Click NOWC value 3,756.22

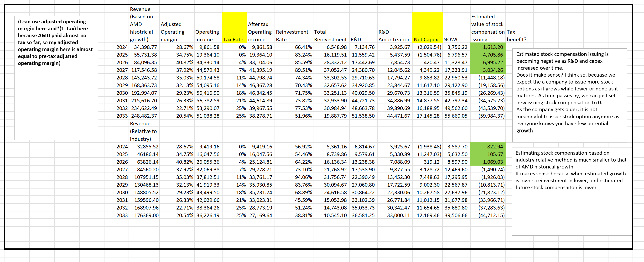[456, 47]
